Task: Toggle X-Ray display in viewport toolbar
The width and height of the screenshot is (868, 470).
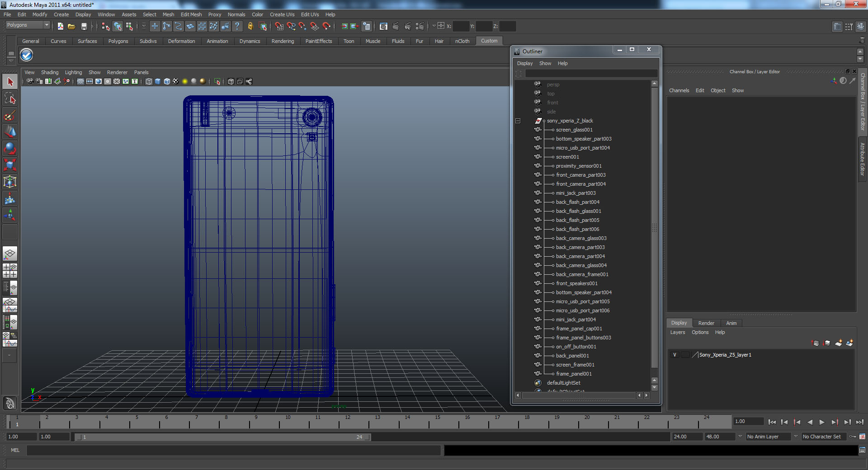Action: click(231, 81)
